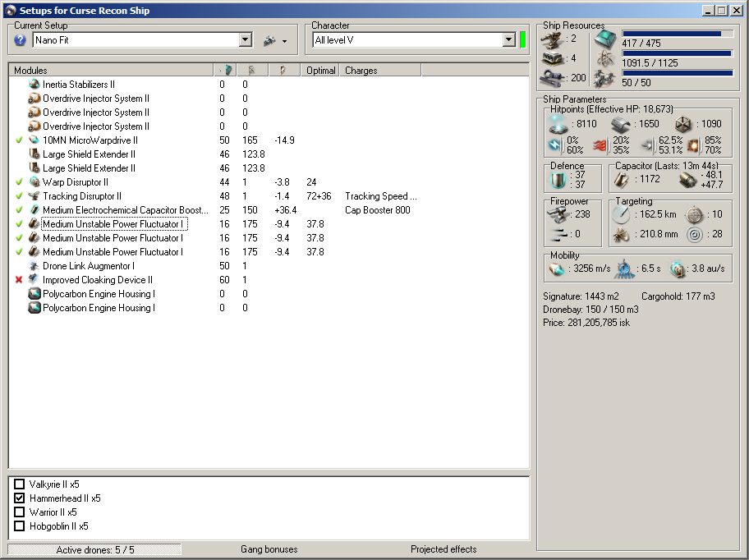Click the Price 281,205,785 isk text
Screen dimensions: 749x560
click(586, 323)
